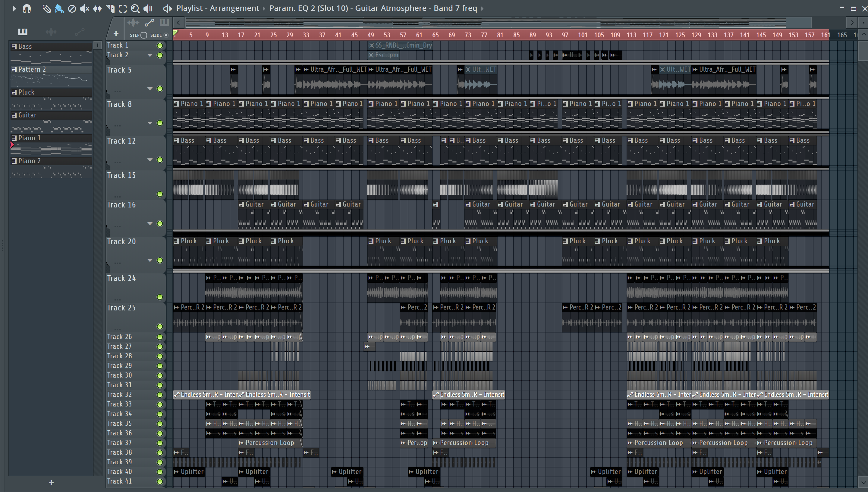Click the Playlist - Arrangement breadcrumb

tap(217, 8)
